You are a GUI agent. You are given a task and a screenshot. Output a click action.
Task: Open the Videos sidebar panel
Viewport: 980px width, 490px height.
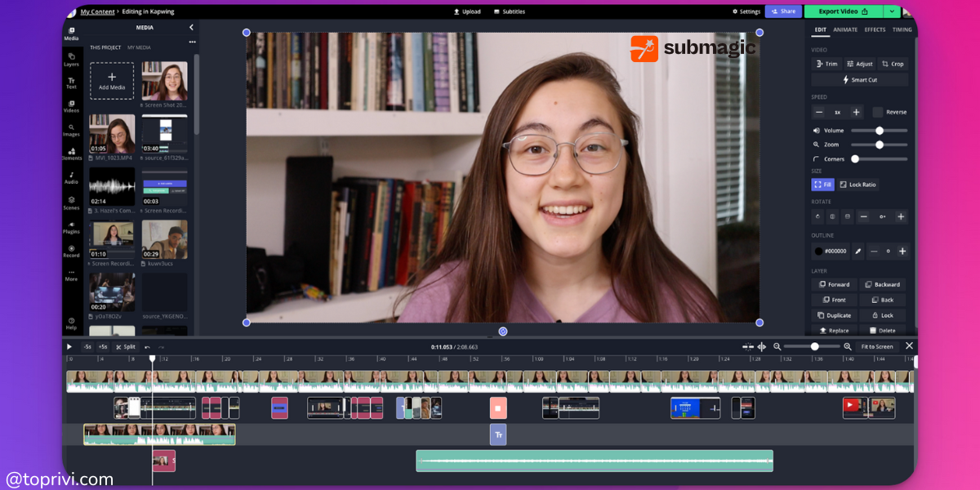(x=71, y=106)
